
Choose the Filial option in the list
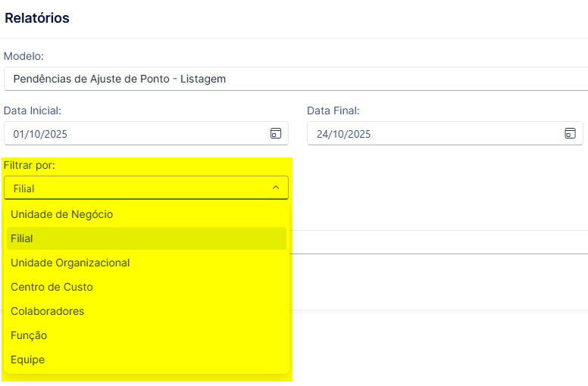tap(146, 238)
